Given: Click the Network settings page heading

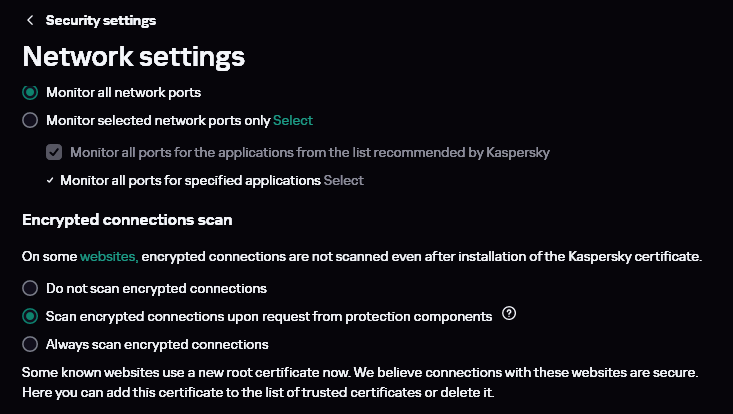Looking at the screenshot, I should tap(134, 56).
